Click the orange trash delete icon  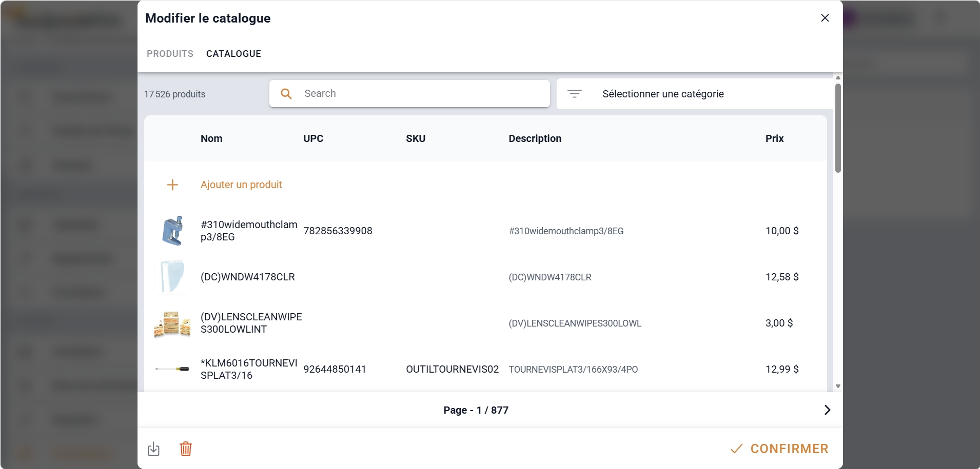coord(186,449)
